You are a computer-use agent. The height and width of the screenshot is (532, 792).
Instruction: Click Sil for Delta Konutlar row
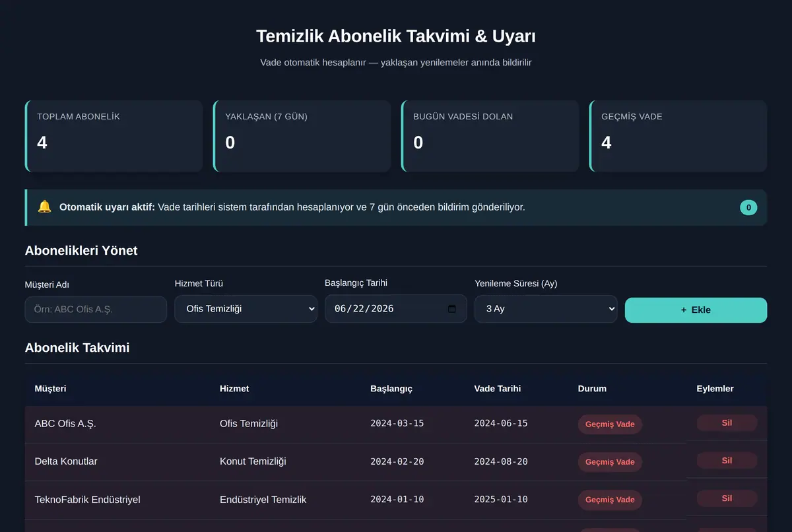pos(727,460)
